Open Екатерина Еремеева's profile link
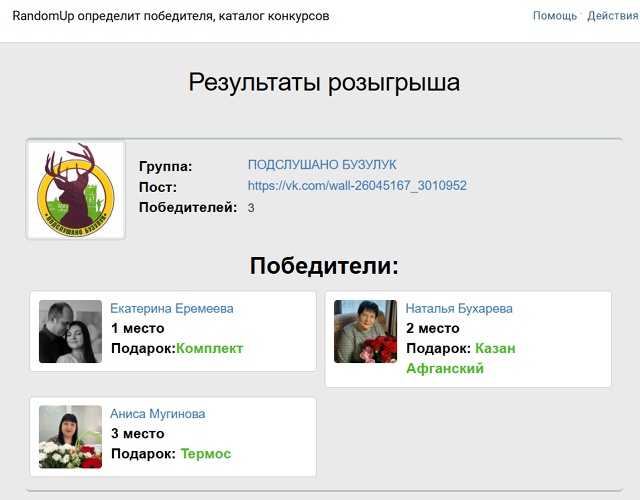The image size is (640, 500). [172, 309]
